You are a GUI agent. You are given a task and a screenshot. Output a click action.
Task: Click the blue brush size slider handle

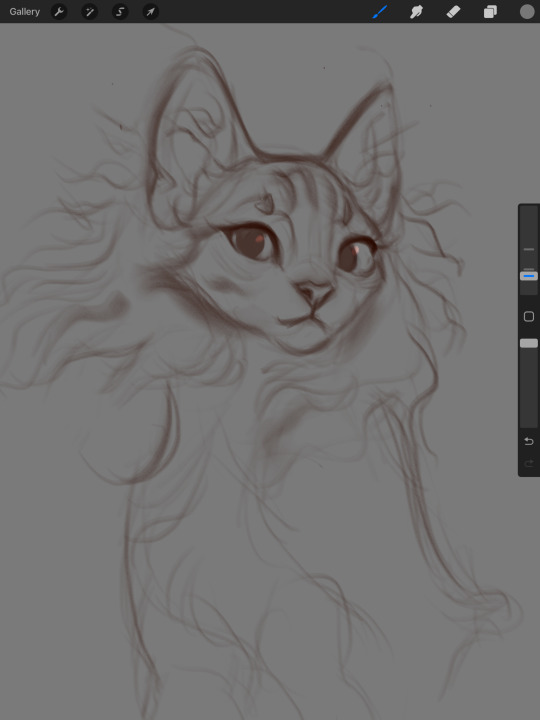(529, 276)
